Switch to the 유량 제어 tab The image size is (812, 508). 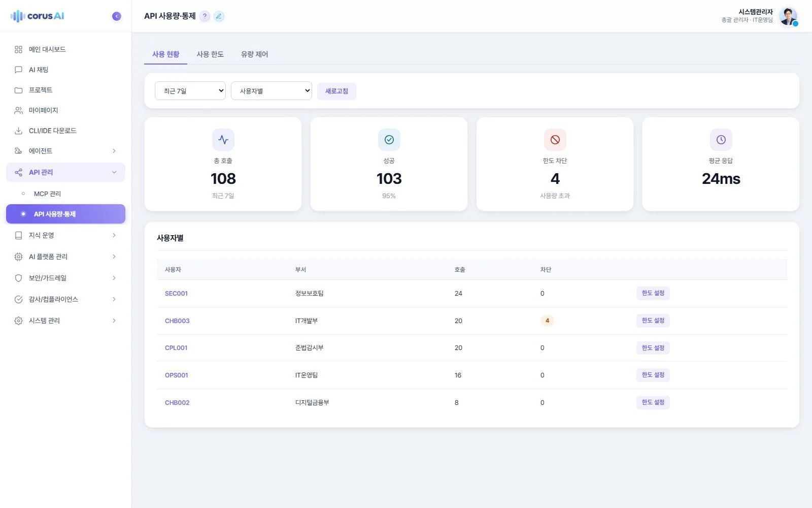[255, 54]
